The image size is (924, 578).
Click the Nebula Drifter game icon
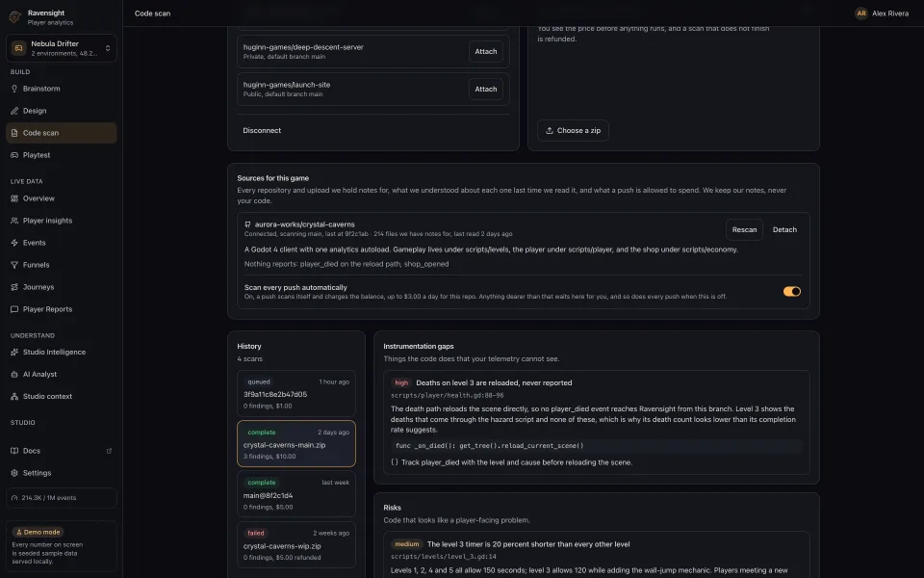click(19, 48)
